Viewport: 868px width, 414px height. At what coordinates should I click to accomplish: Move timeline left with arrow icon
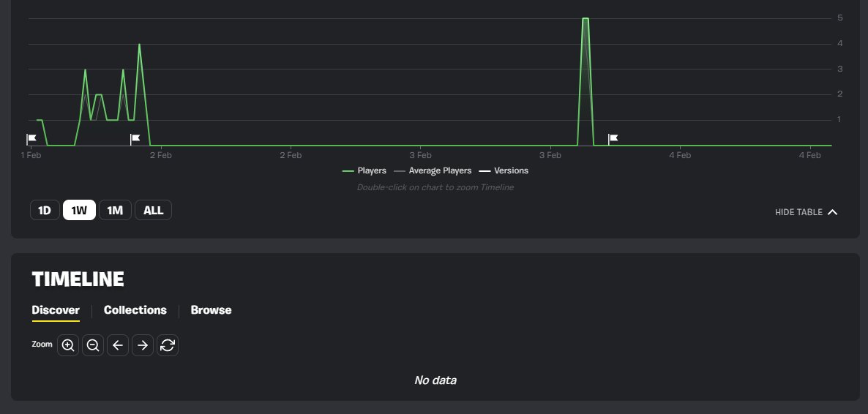click(118, 345)
